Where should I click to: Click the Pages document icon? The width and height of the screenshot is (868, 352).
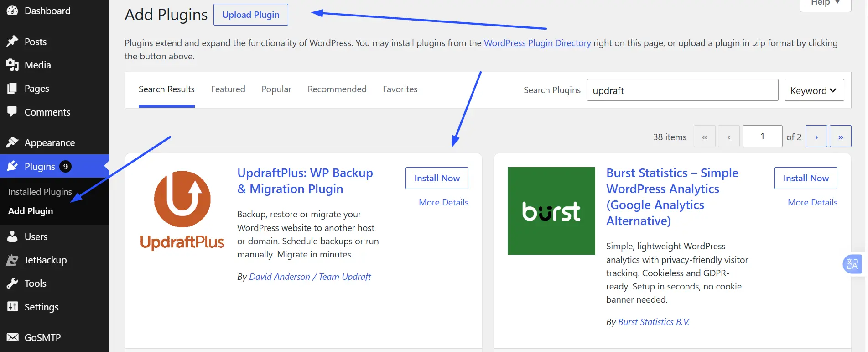12,88
